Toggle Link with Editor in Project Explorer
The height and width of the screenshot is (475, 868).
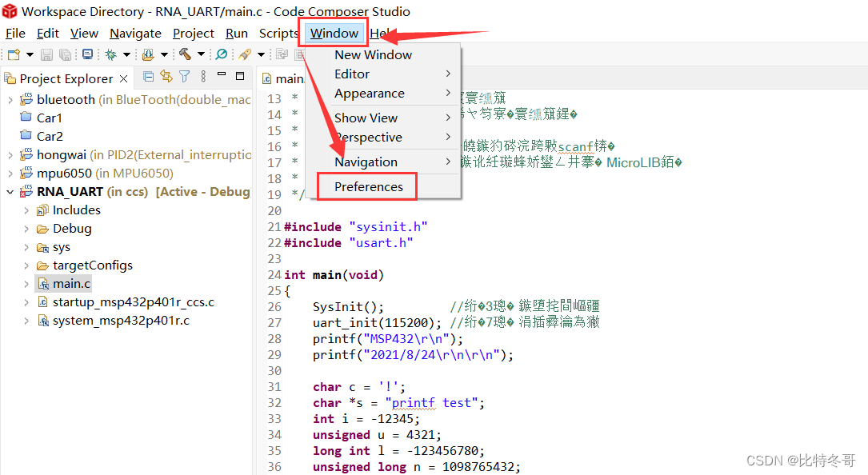pyautogui.click(x=166, y=77)
